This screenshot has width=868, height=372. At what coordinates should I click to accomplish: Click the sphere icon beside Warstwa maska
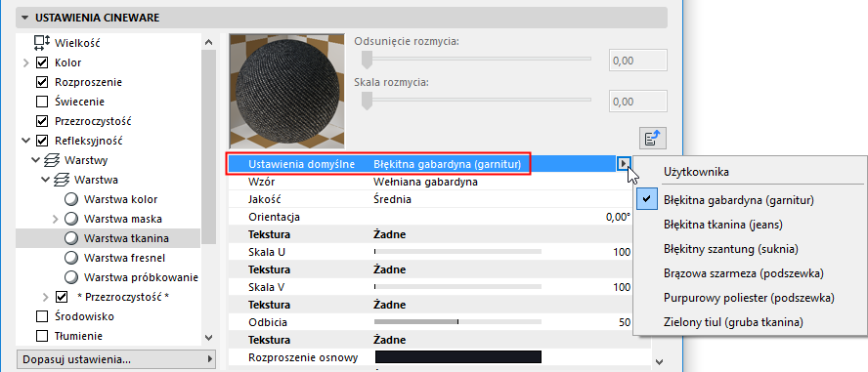[x=71, y=219]
